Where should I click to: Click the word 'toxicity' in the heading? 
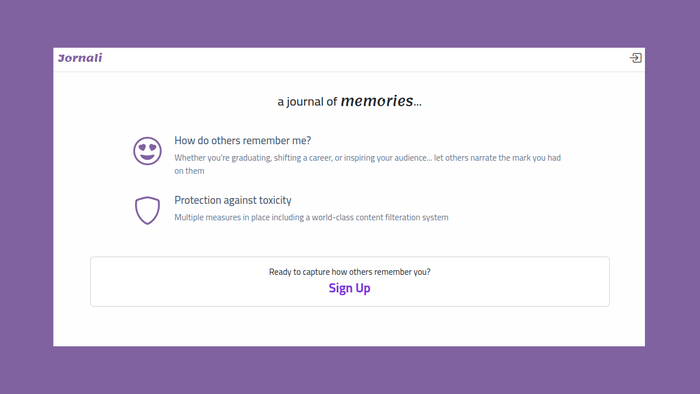pyautogui.click(x=275, y=200)
